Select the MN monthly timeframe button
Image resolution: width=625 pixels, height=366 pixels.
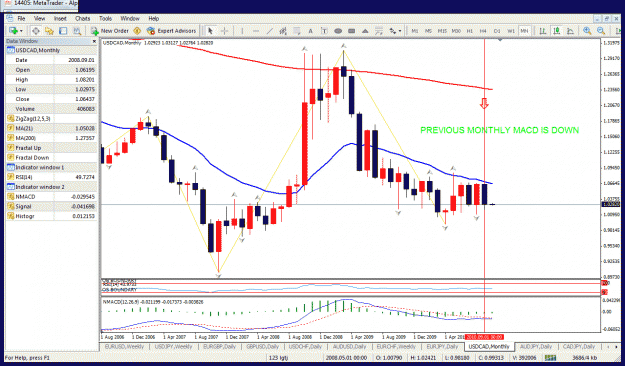pos(524,31)
